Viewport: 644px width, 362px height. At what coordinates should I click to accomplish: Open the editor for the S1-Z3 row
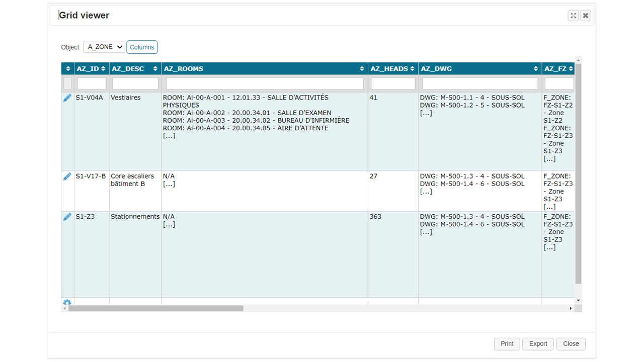point(67,217)
